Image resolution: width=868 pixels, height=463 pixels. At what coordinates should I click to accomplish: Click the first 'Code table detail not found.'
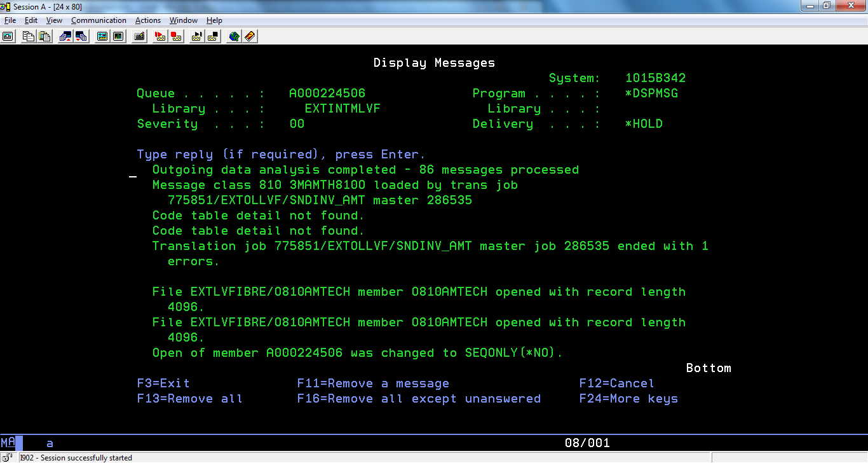259,216
